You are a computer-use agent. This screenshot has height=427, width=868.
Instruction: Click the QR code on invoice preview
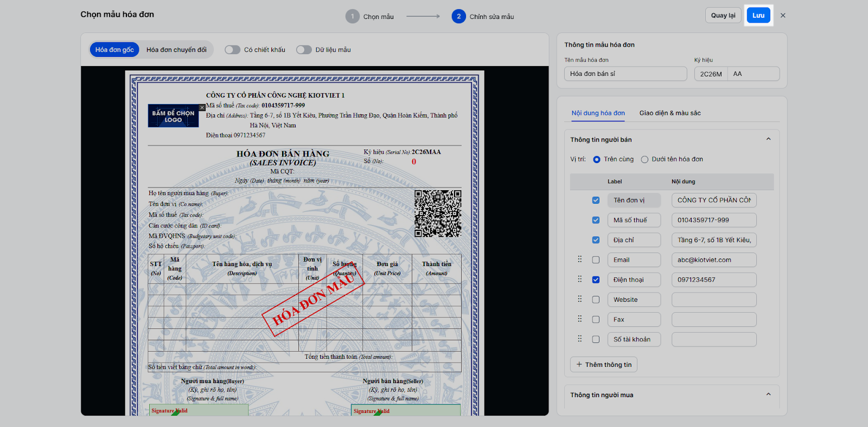(x=438, y=214)
